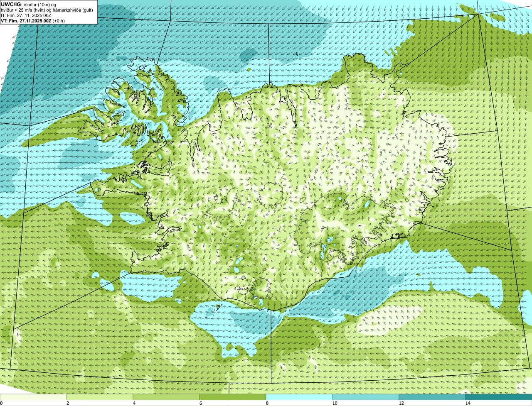Click the "0" label on the scale
Viewport: 532px width, 406px height.
coord(1,403)
